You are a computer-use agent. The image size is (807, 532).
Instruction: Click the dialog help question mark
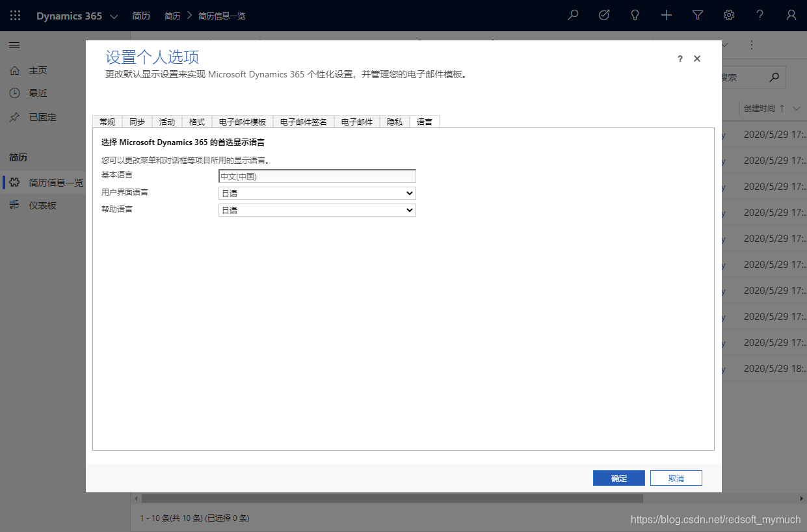click(x=680, y=59)
